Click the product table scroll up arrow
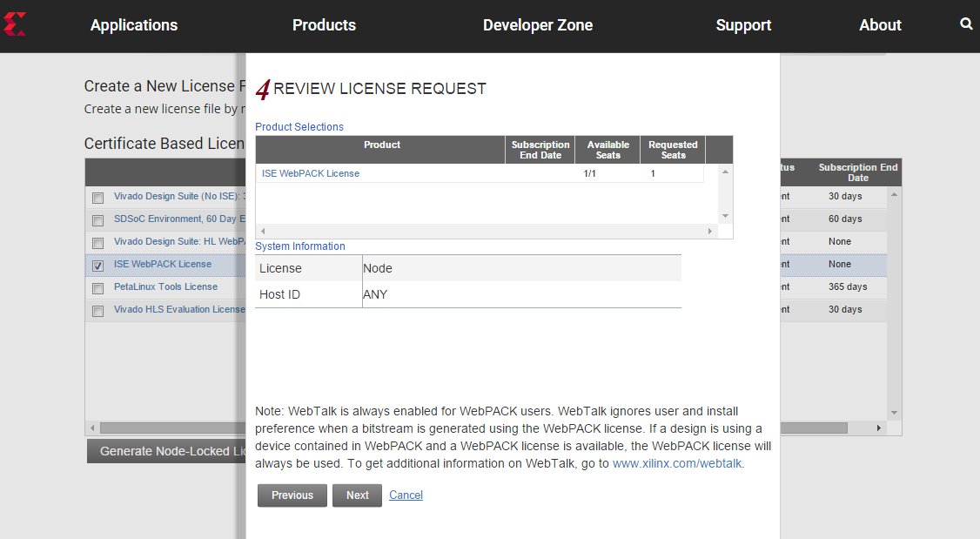The width and height of the screenshot is (980, 539). click(x=725, y=172)
